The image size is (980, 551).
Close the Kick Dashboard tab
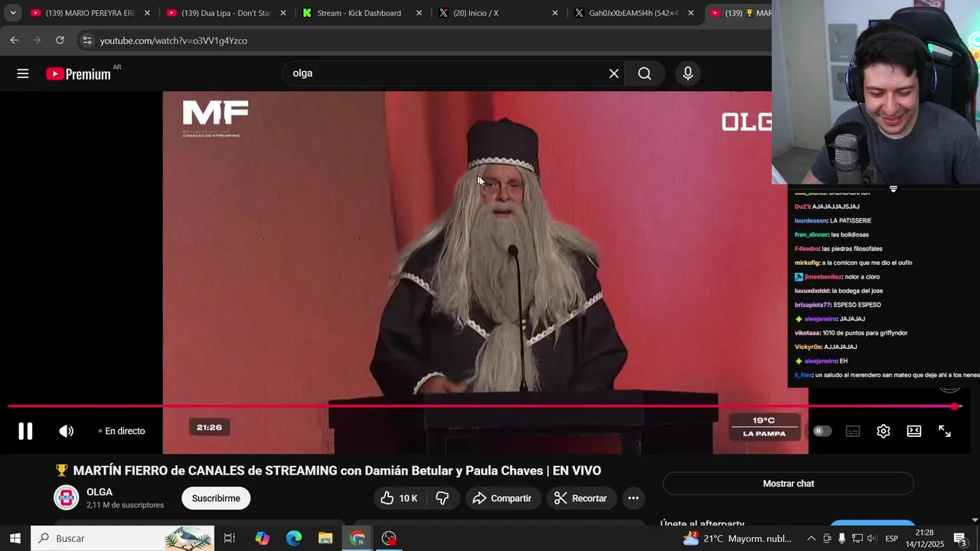(x=419, y=13)
